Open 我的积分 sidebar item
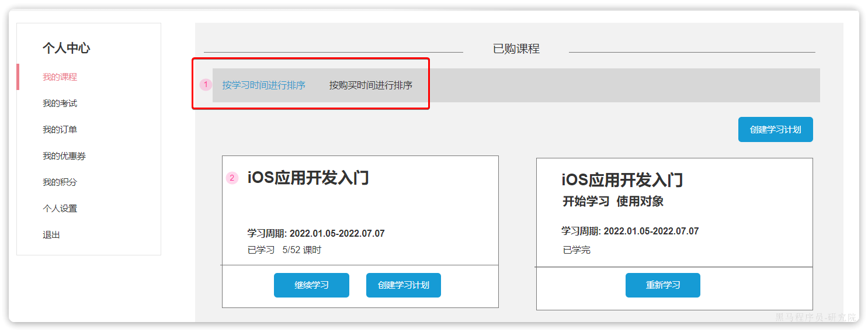Image resolution: width=868 pixels, height=332 pixels. coord(60,182)
